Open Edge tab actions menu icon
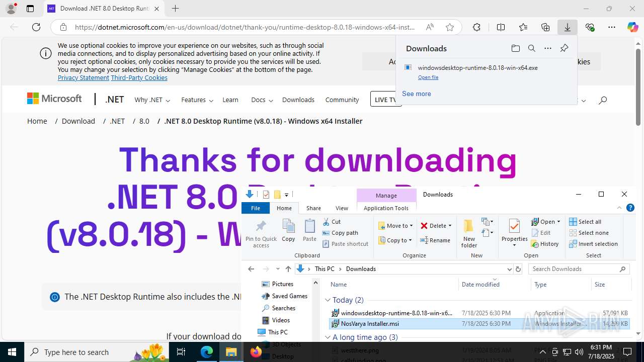Image resolution: width=644 pixels, height=362 pixels. pos(30,9)
